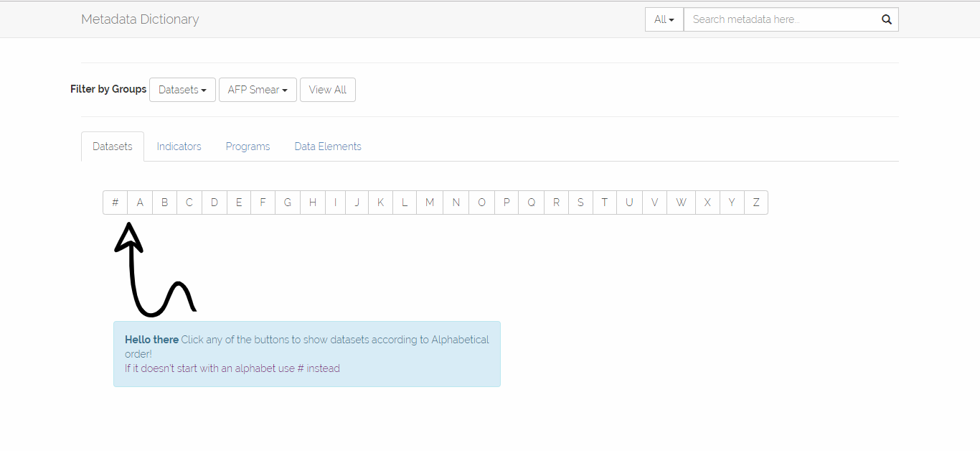
Task: Select the X alphabet button
Action: 707,203
